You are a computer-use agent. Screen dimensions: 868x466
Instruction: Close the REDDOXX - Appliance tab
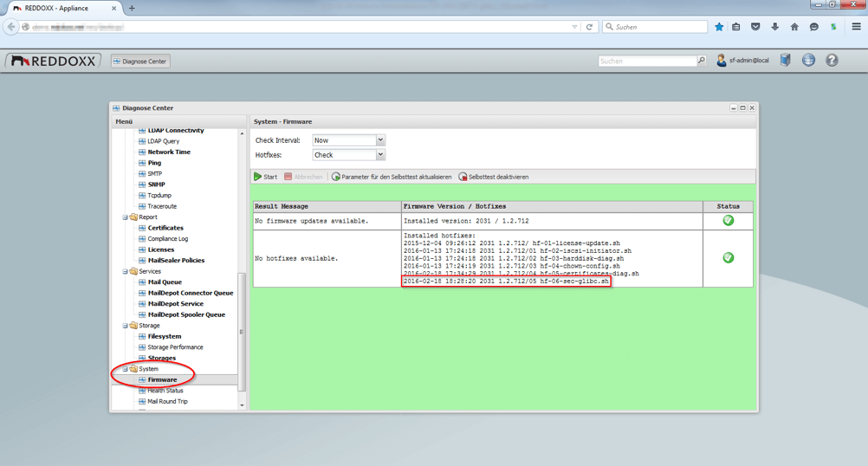coord(114,9)
